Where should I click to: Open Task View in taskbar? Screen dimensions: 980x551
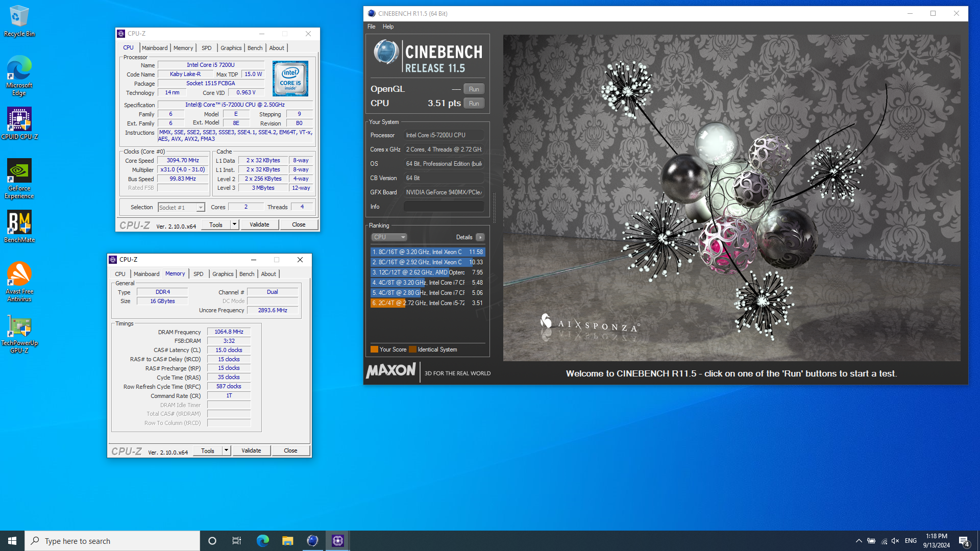(x=237, y=541)
